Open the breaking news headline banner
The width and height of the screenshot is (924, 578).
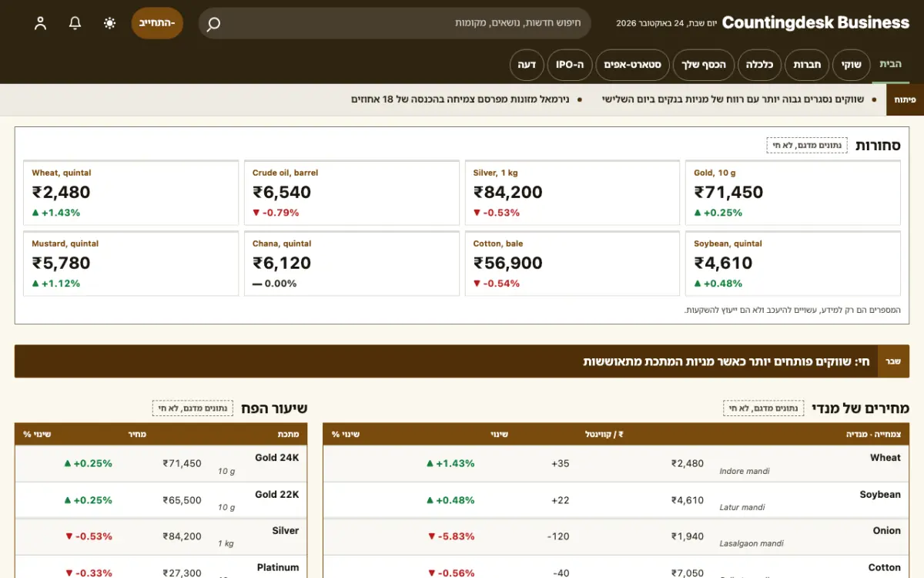click(x=462, y=361)
